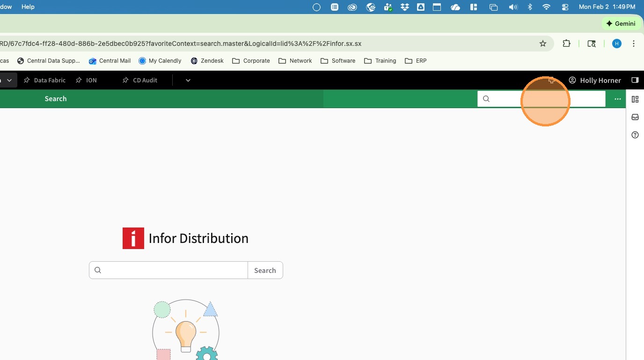Switch to the ION pinned app

tap(91, 81)
